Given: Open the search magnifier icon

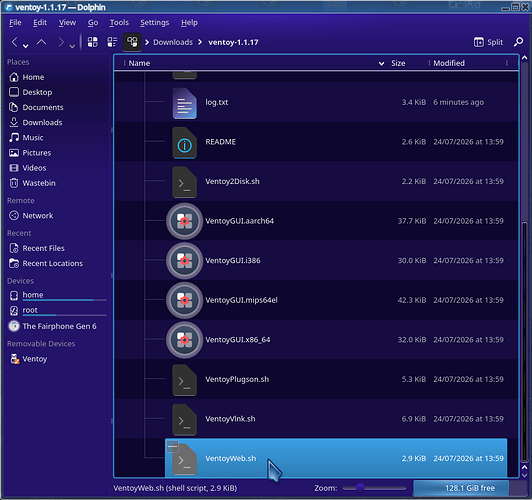Looking at the screenshot, I should (x=518, y=42).
